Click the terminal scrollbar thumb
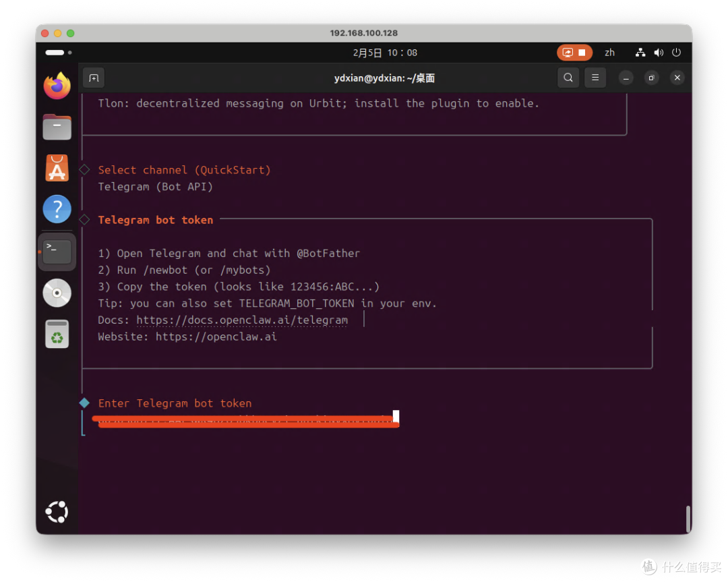The image size is (728, 582). [x=688, y=519]
